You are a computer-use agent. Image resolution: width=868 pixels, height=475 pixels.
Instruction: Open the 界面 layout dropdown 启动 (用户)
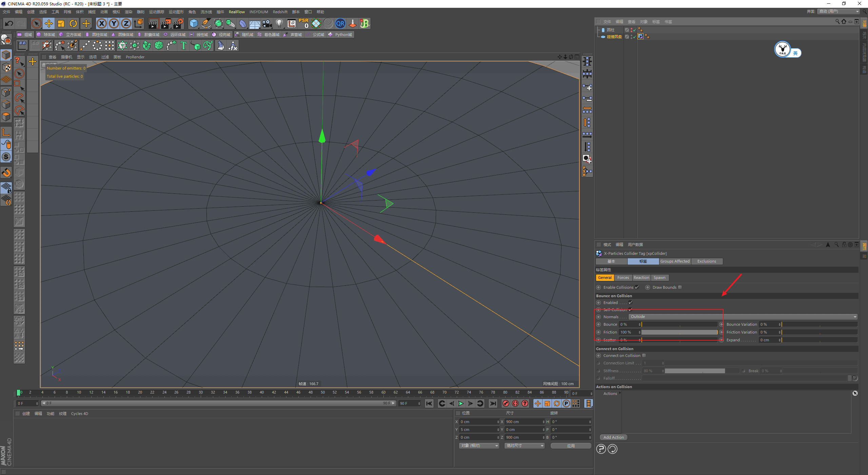point(839,12)
